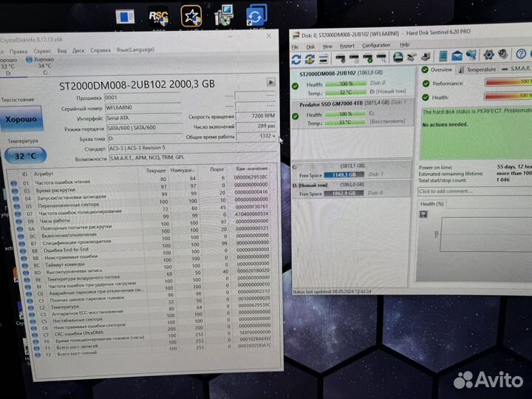
Task: Open the View menu in Hard Disk Sentinel
Action: click(327, 46)
